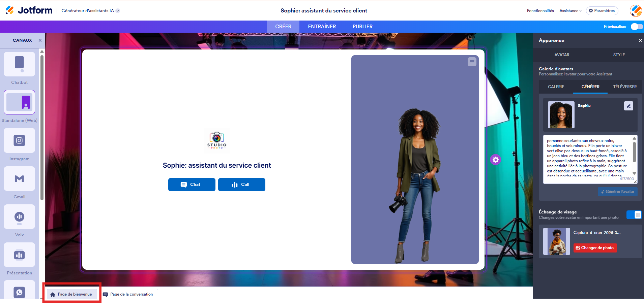644x303 pixels.
Task: Select the Instagram channel icon
Action: point(19,140)
